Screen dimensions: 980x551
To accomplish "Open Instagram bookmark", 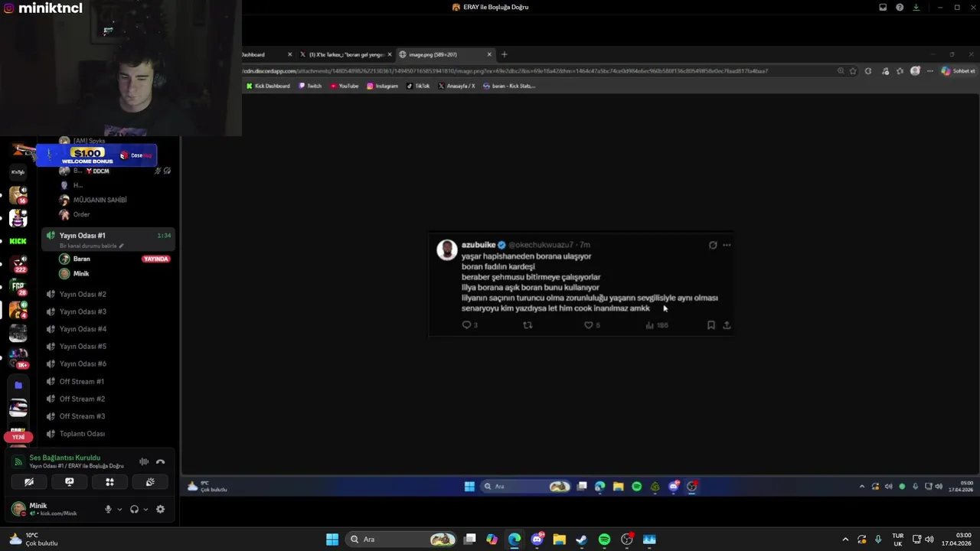I will [382, 86].
